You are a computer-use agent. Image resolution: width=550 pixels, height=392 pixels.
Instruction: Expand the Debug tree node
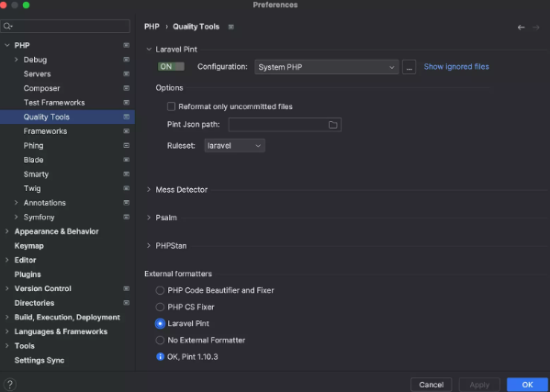pos(17,60)
